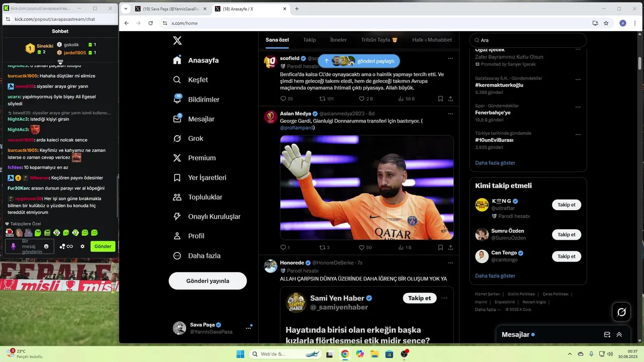Click install app icon in address bar

595,23
